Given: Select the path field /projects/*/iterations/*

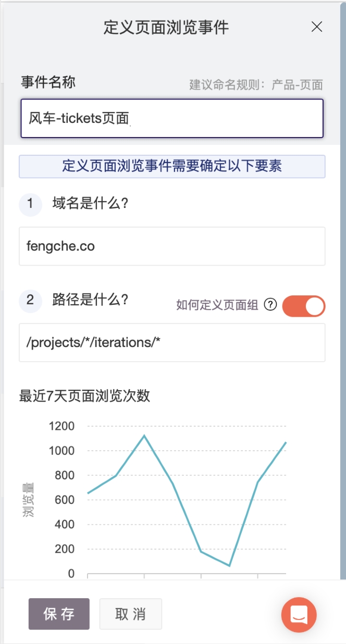Looking at the screenshot, I should point(172,342).
